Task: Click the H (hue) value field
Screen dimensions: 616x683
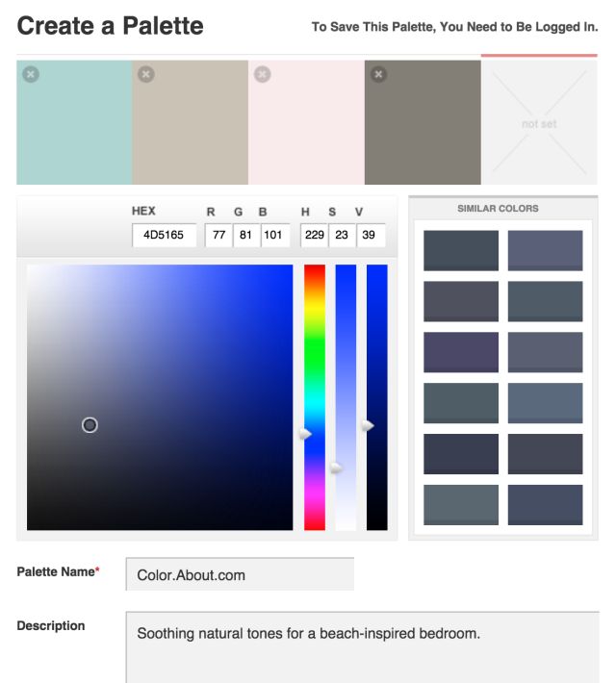Action: [x=314, y=236]
